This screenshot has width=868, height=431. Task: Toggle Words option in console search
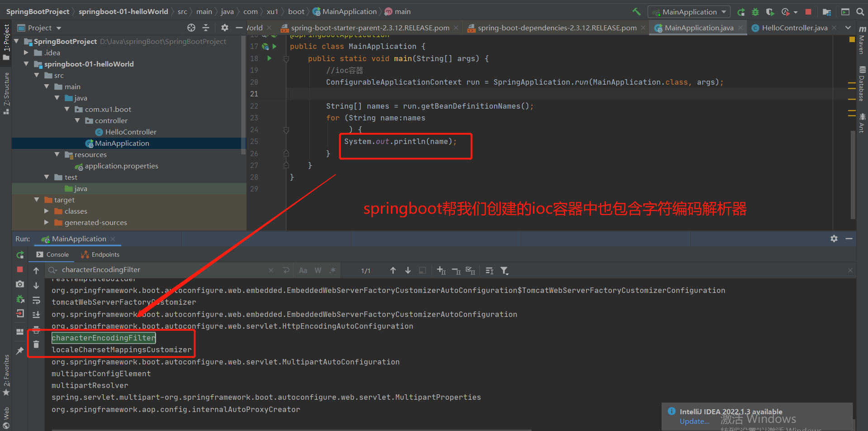[x=318, y=270]
